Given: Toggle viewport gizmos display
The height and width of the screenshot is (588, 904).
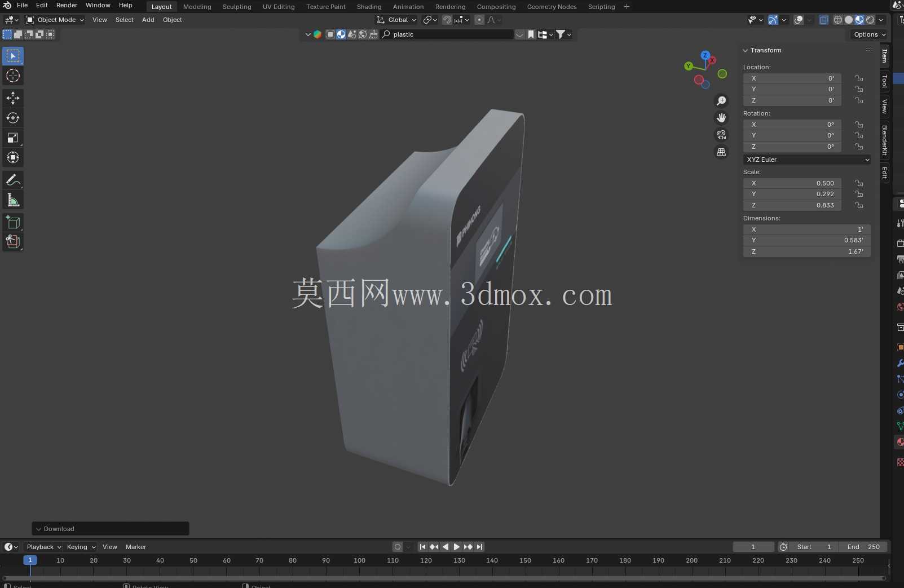Looking at the screenshot, I should coord(773,20).
